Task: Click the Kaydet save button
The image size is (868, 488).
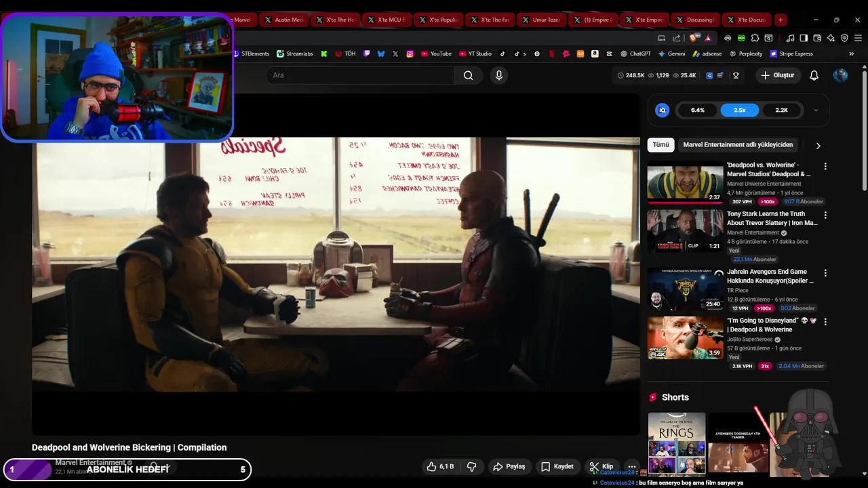Action: point(557,466)
